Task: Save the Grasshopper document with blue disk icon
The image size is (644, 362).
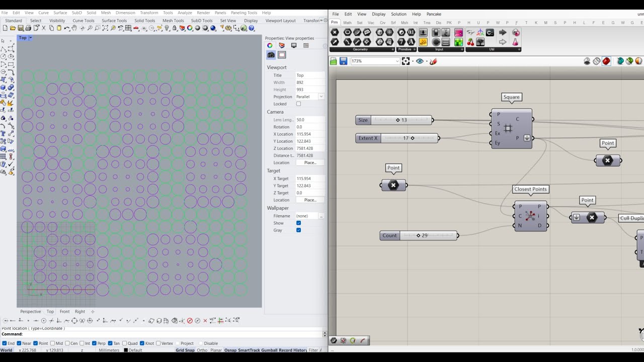Action: [343, 61]
